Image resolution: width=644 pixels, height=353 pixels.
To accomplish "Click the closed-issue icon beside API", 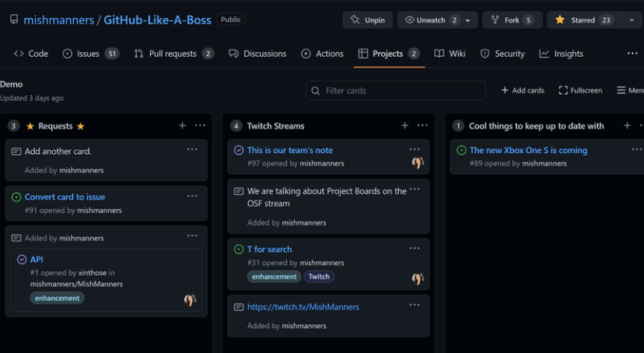I will tap(22, 260).
